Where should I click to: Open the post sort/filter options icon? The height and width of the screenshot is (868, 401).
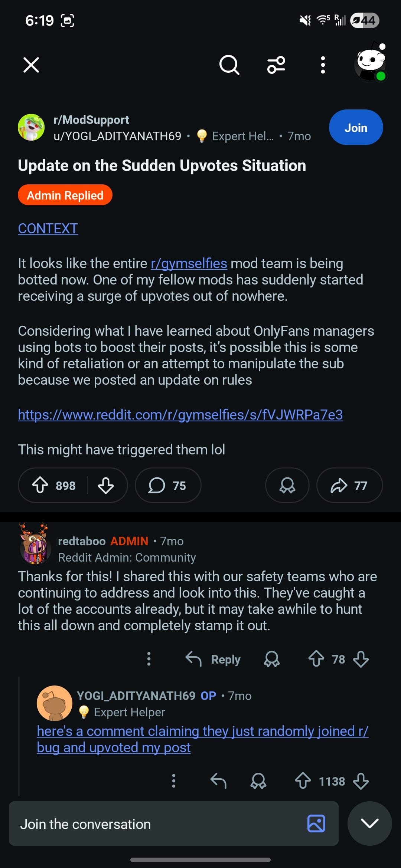click(x=276, y=65)
